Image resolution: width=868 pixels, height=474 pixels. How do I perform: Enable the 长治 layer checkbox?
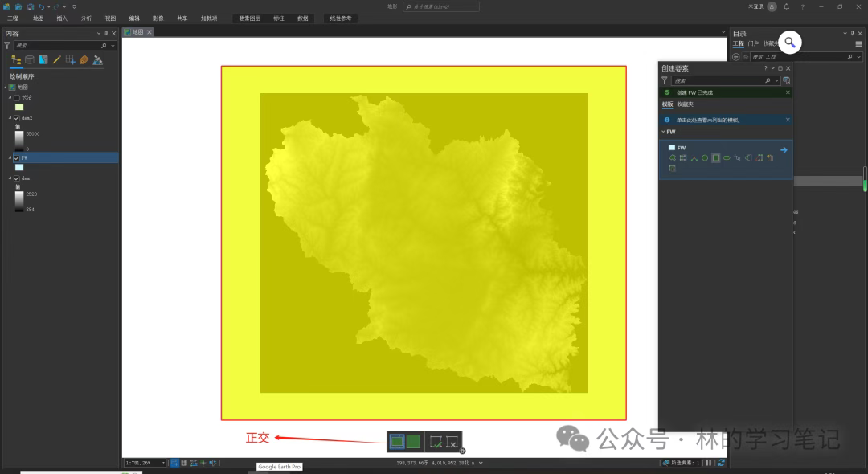pyautogui.click(x=17, y=97)
